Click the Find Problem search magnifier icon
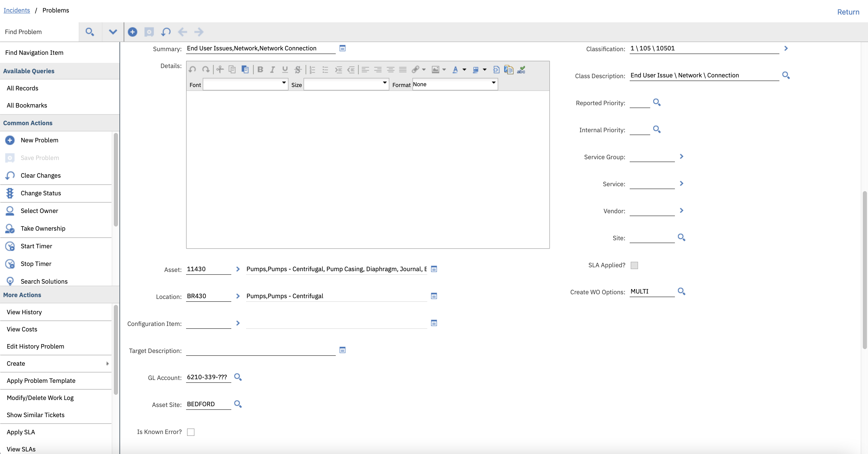 (90, 32)
